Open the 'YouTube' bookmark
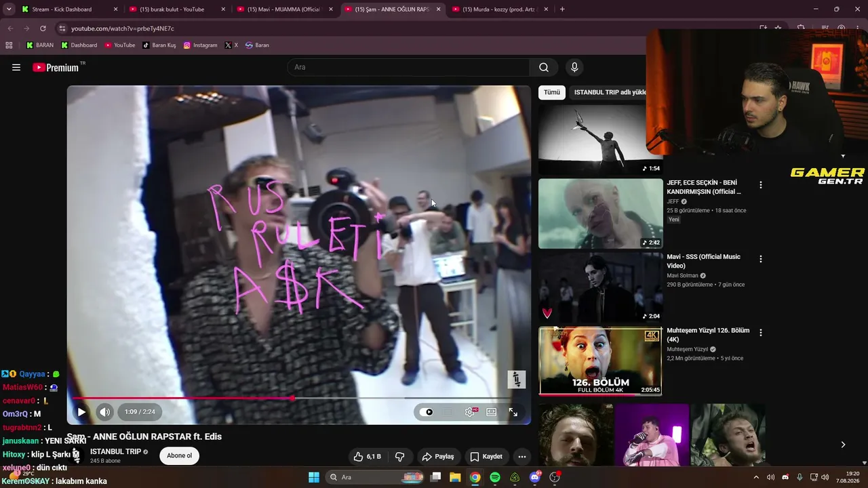 coord(120,45)
